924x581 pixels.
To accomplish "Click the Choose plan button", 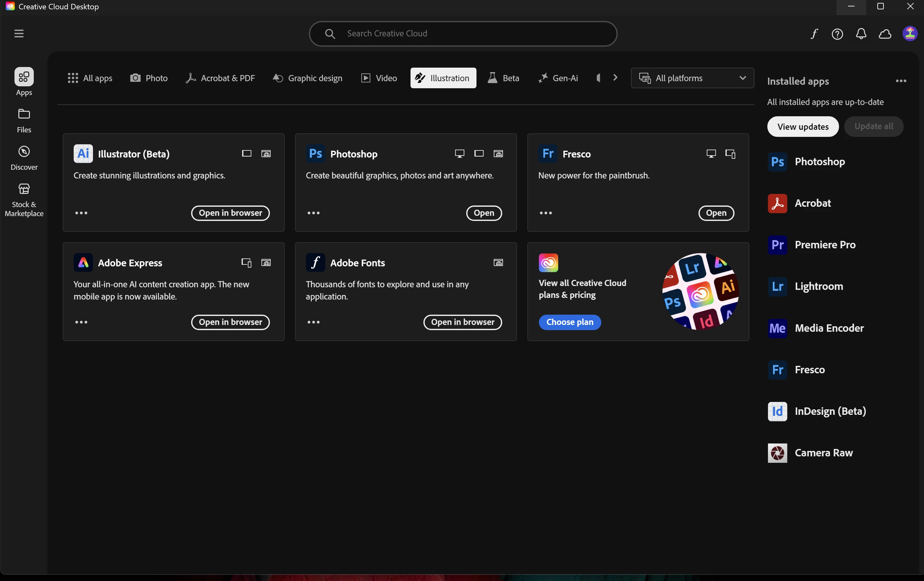I will [569, 322].
